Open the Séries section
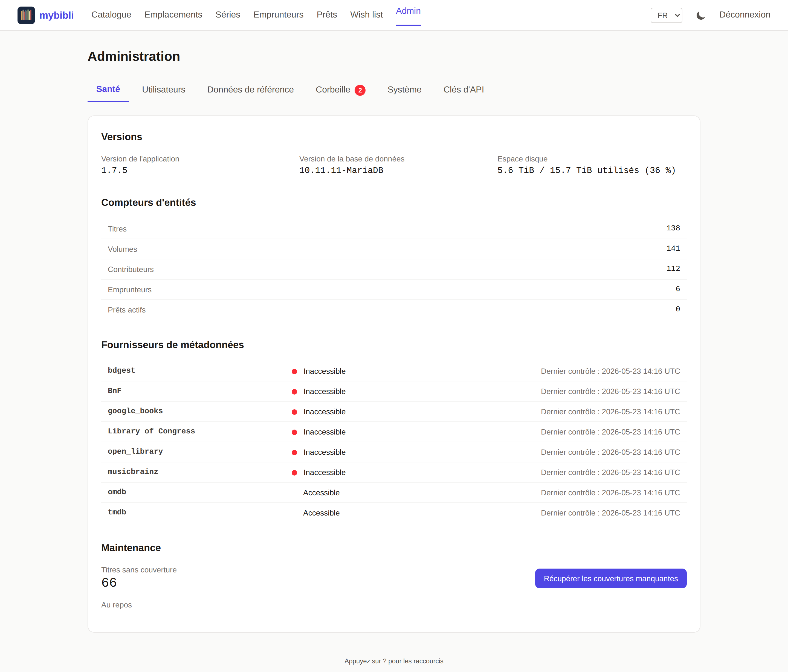 pyautogui.click(x=228, y=15)
